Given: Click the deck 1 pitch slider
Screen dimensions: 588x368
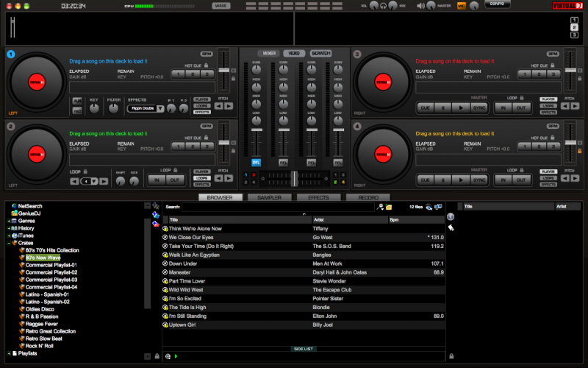Looking at the screenshot, I should tap(224, 70).
